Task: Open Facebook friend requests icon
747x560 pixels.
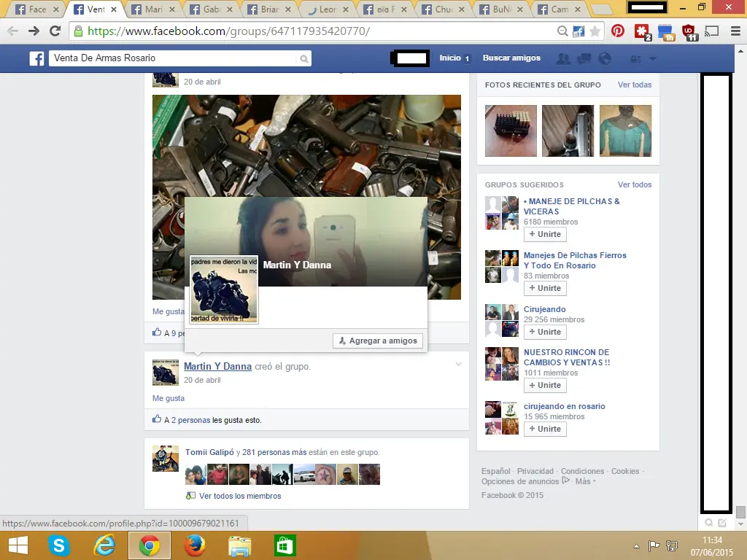Action: click(564, 58)
